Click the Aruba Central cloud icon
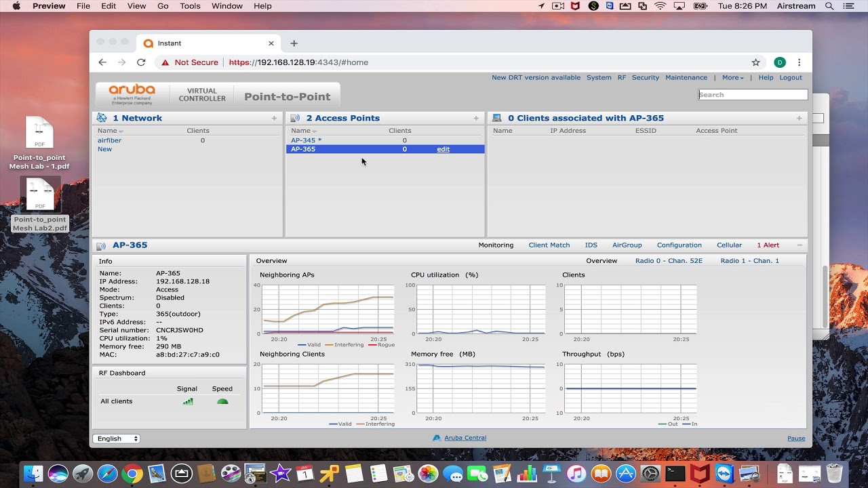 click(x=437, y=438)
